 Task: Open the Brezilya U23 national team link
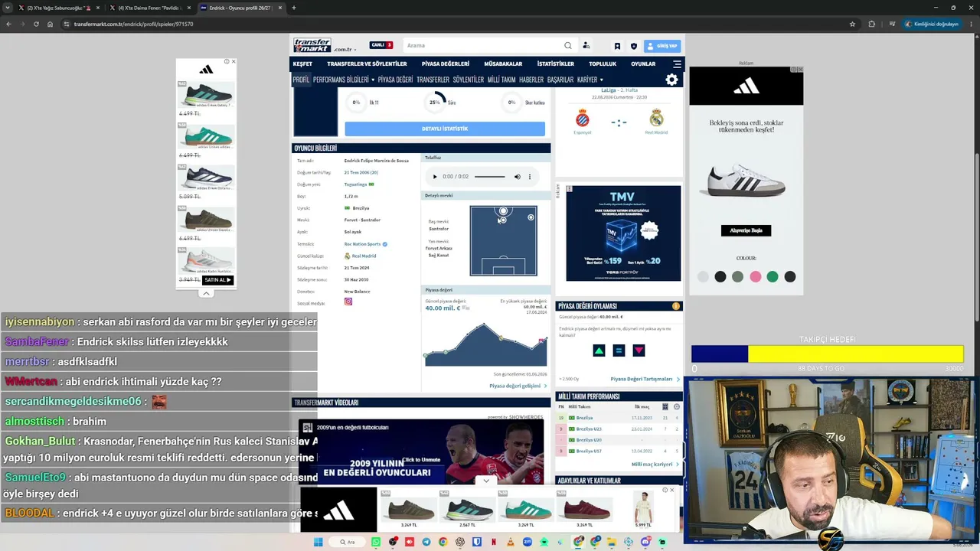coord(589,429)
